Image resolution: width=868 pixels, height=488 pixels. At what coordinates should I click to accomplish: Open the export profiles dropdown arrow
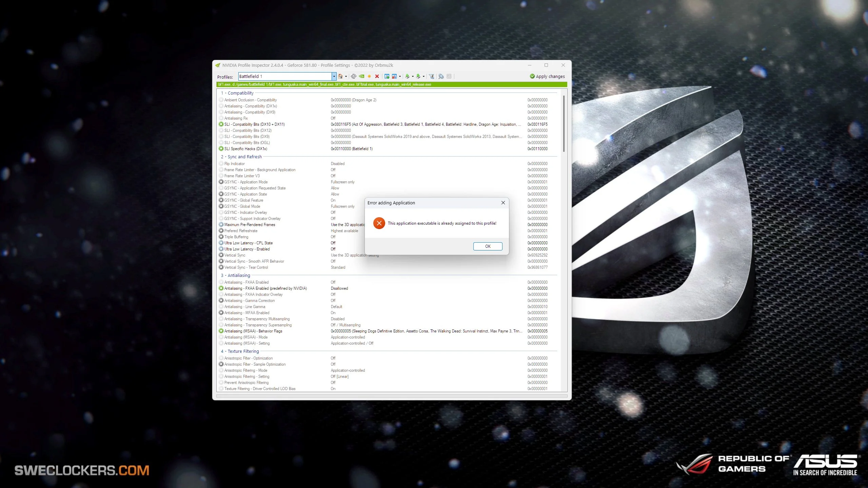tap(413, 77)
